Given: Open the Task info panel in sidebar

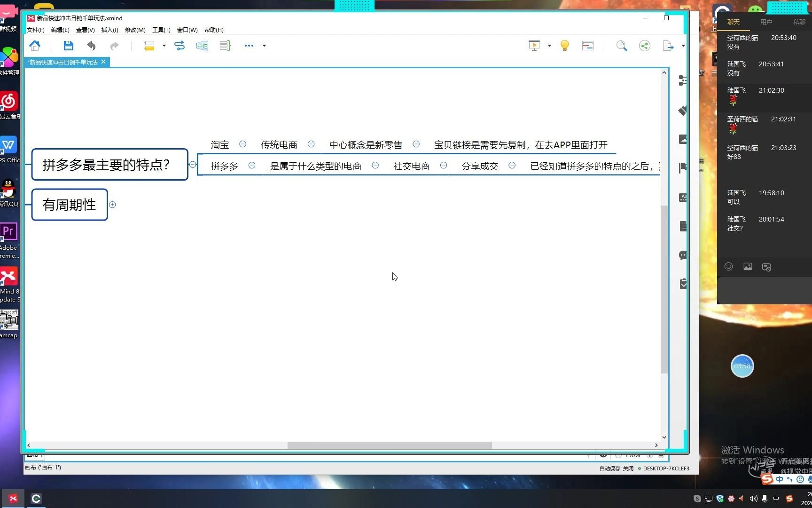Looking at the screenshot, I should click(x=683, y=284).
